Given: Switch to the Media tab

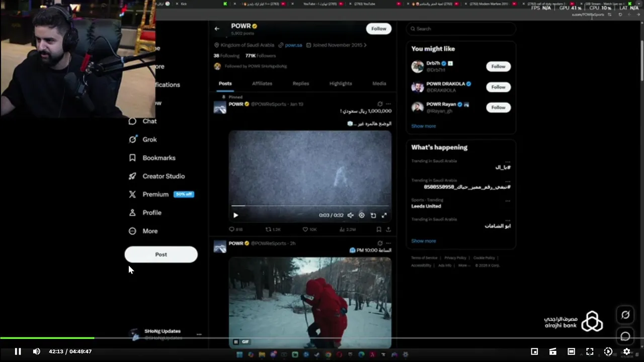Looking at the screenshot, I should (x=379, y=83).
